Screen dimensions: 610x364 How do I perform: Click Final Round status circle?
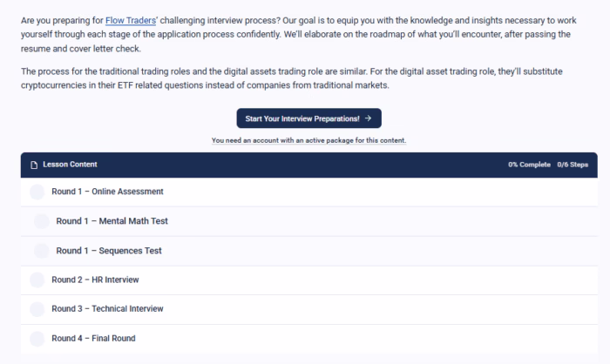coord(37,339)
